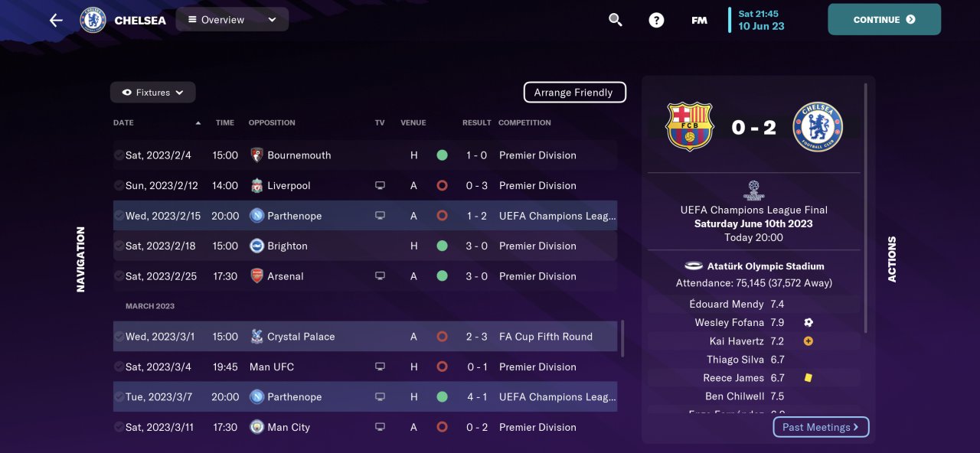The height and width of the screenshot is (453, 980).
Task: Click Arsenal badge in fixtures list
Action: [x=257, y=276]
